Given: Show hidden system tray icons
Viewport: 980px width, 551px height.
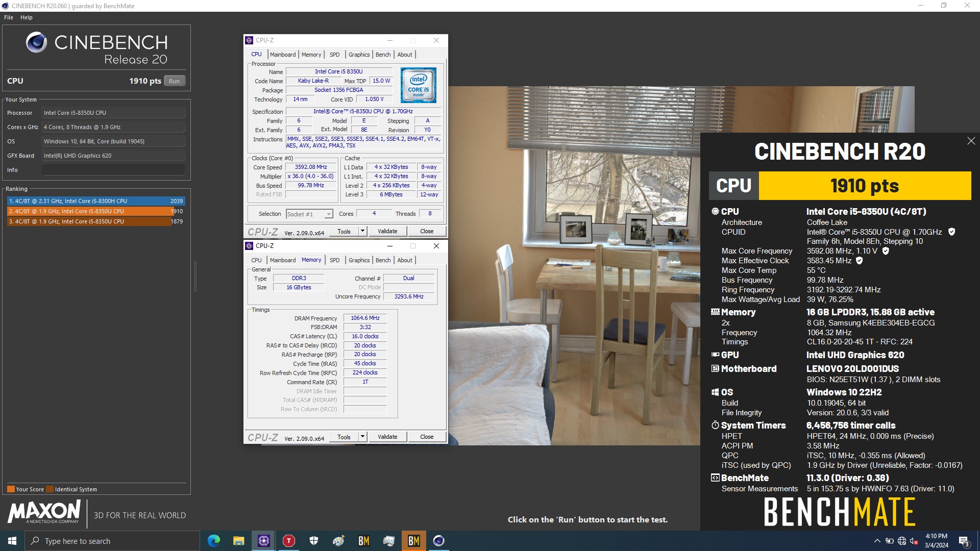Looking at the screenshot, I should [877, 541].
